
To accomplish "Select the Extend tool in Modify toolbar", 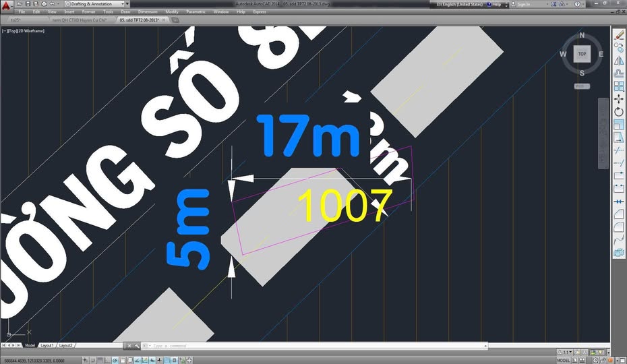I will point(619,163).
